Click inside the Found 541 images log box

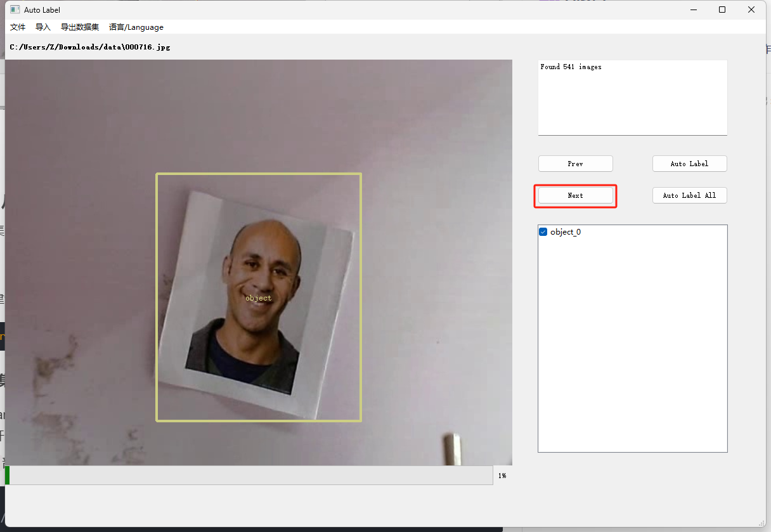point(632,97)
